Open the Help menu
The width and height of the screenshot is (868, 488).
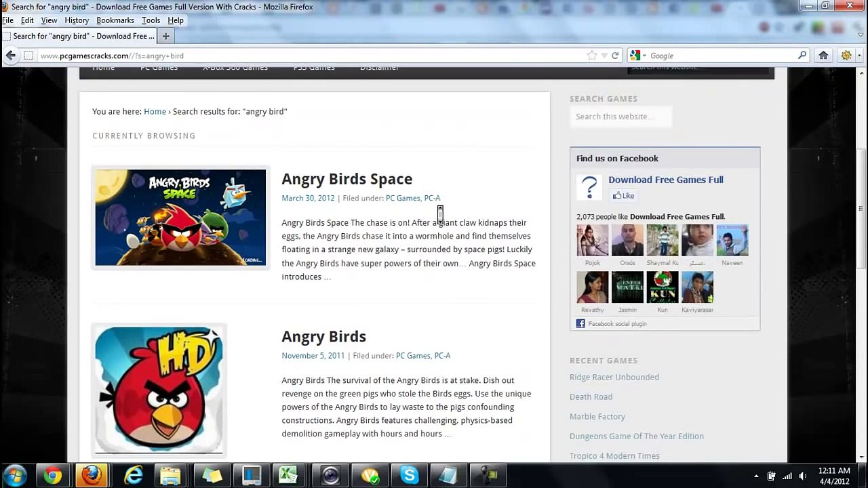176,20
